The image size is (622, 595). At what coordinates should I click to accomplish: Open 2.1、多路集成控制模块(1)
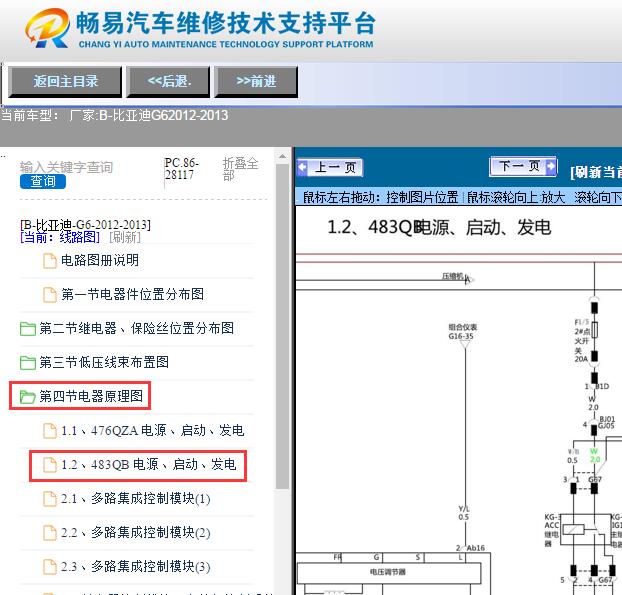135,499
